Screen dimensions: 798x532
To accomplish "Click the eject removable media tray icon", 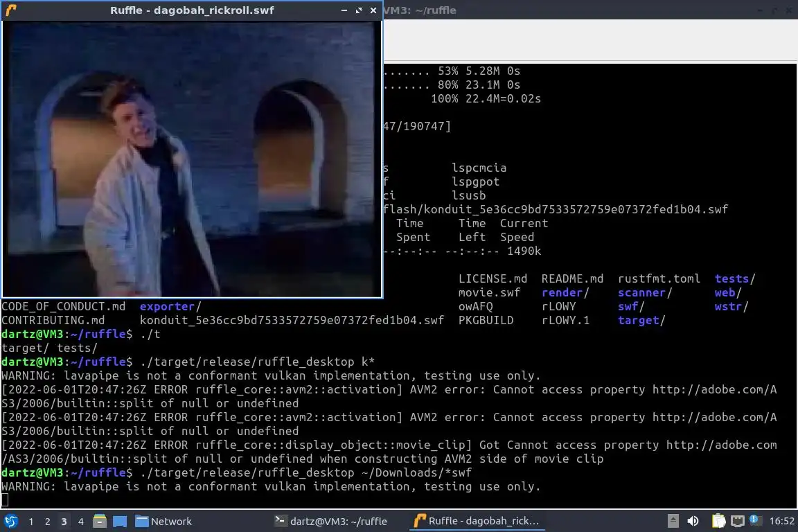I will 673,521.
